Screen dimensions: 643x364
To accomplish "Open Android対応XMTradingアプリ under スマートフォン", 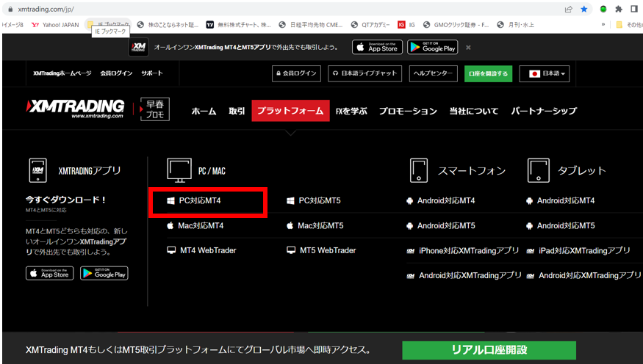I will coord(464,275).
